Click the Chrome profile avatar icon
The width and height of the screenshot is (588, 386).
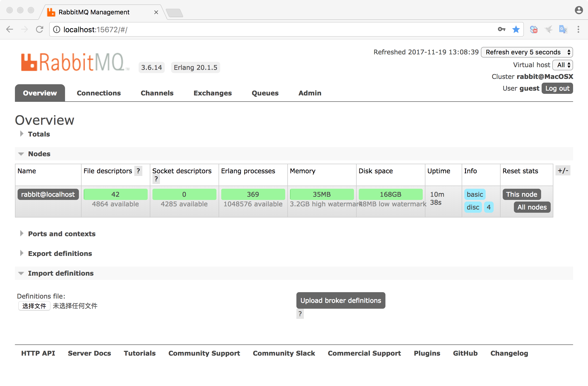click(579, 10)
